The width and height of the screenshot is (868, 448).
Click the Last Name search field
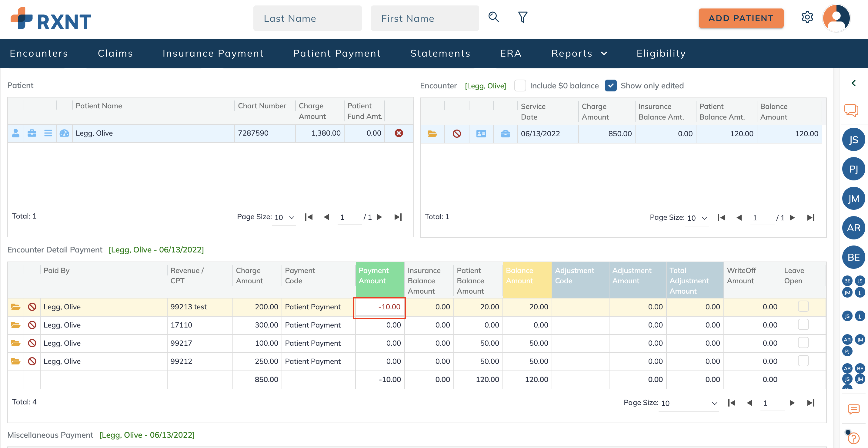pos(307,18)
